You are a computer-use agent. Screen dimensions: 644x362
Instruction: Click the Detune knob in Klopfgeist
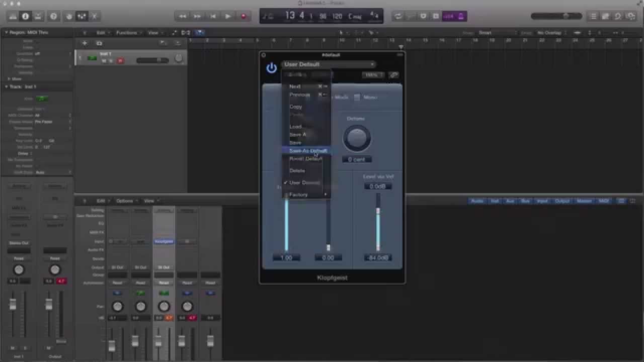pyautogui.click(x=357, y=138)
